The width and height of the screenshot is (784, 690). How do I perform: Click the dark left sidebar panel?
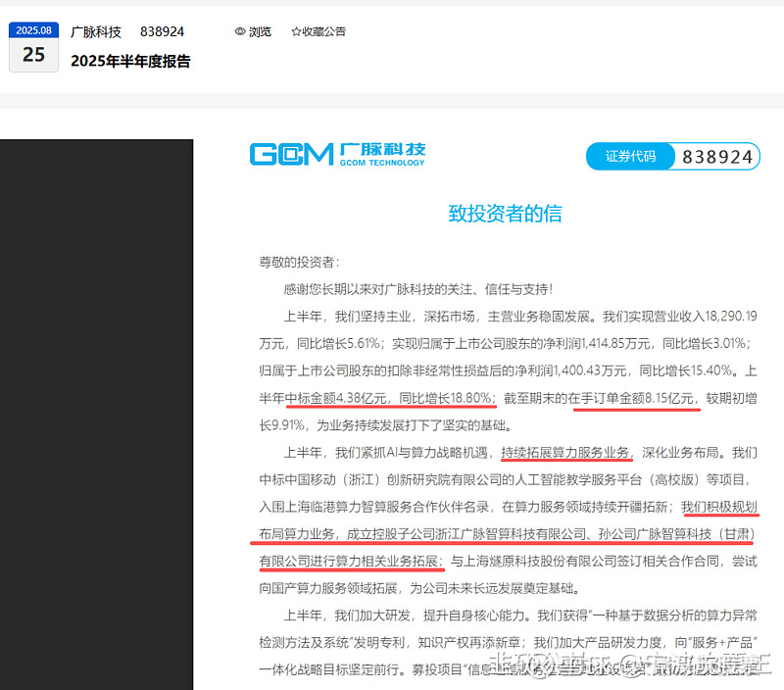[96, 415]
